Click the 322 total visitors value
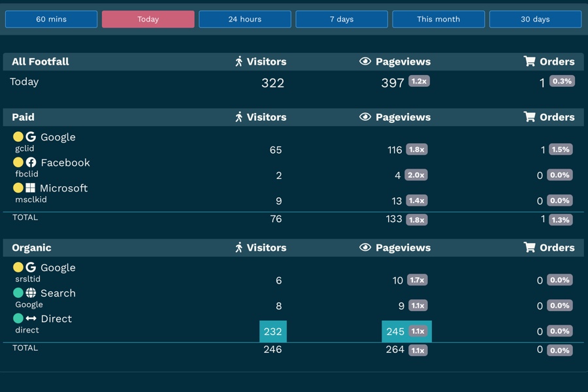The width and height of the screenshot is (588, 392). point(272,83)
